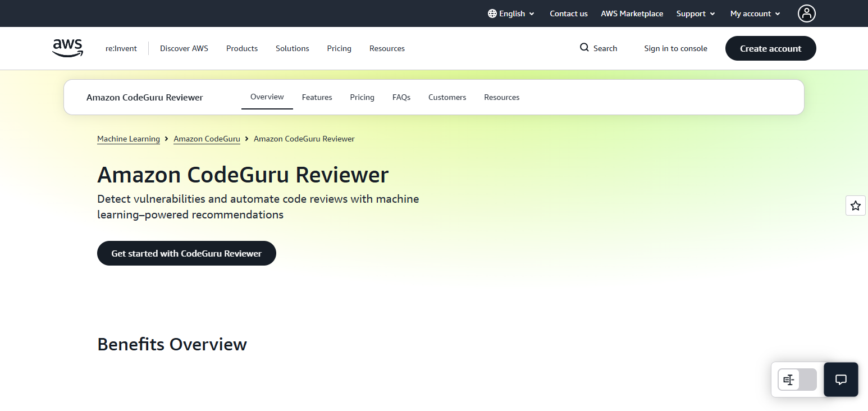Viewport: 868px width, 411px height.
Task: Open the AWS Marketplace link
Action: click(632, 13)
